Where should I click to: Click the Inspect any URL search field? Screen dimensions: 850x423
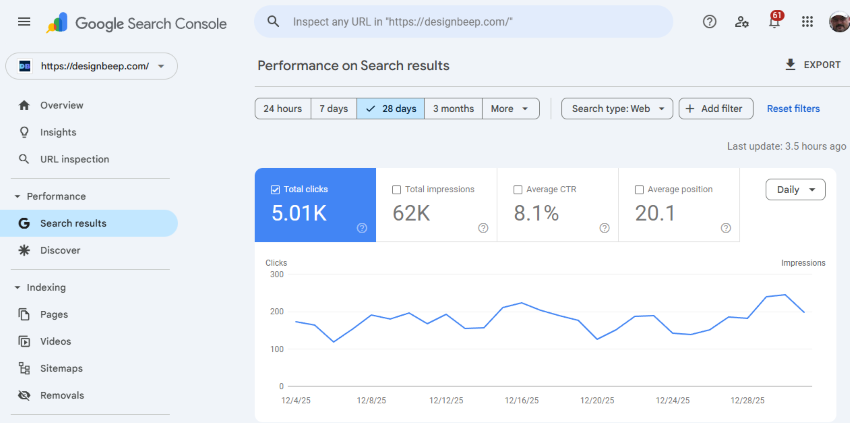470,21
